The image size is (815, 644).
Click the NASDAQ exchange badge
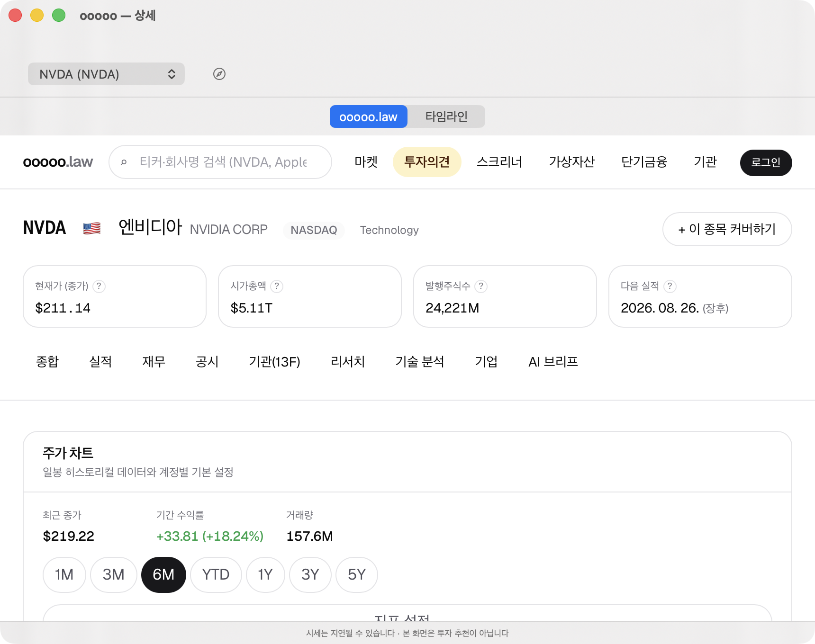point(314,230)
